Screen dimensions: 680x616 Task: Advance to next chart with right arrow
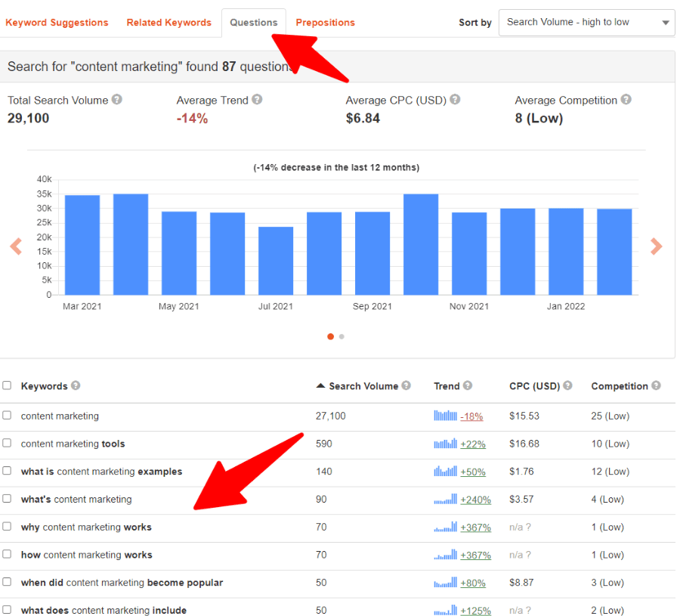point(656,246)
